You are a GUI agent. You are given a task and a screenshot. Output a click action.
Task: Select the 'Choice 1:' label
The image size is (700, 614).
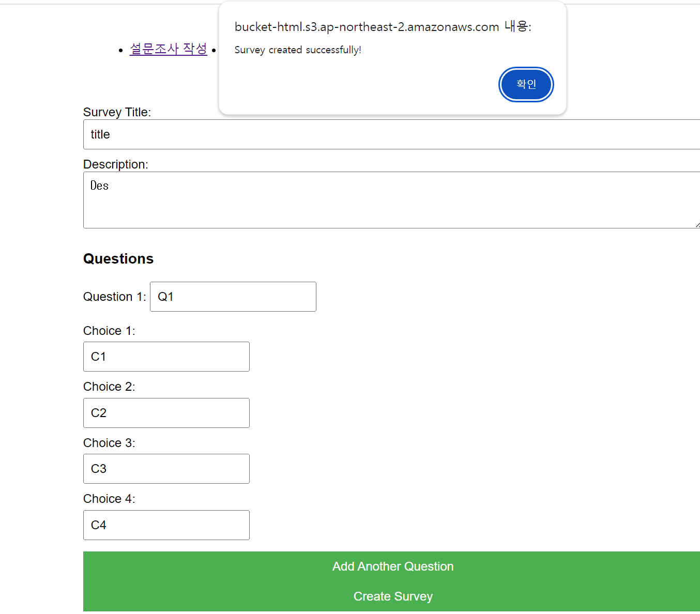pos(109,331)
